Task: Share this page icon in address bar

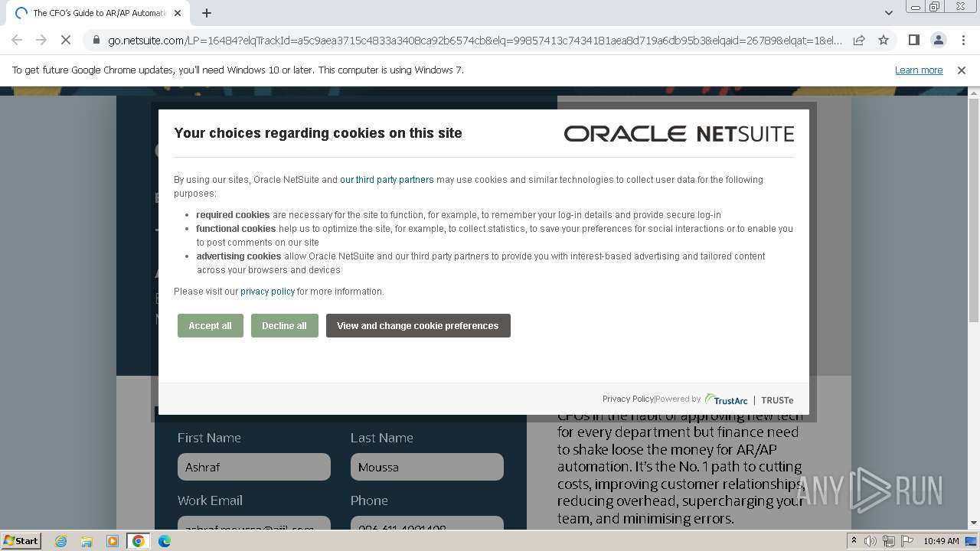Action: click(859, 40)
